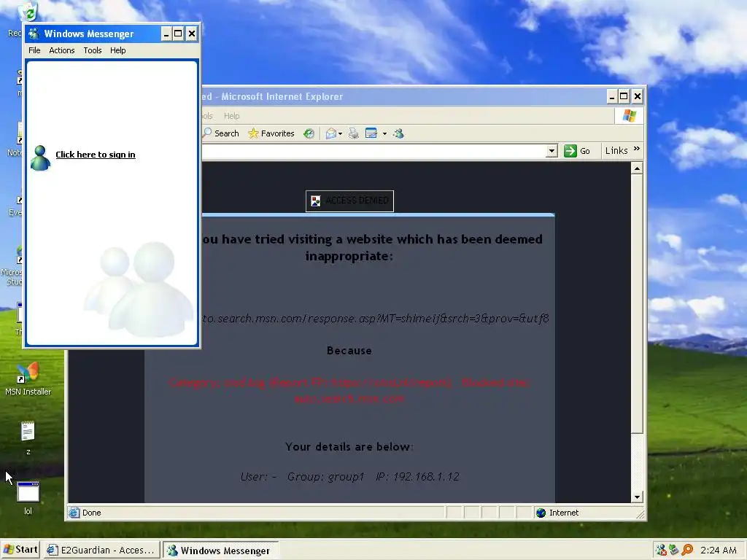
Task: Click Messenger tray icon with red X
Action: pyautogui.click(x=661, y=550)
